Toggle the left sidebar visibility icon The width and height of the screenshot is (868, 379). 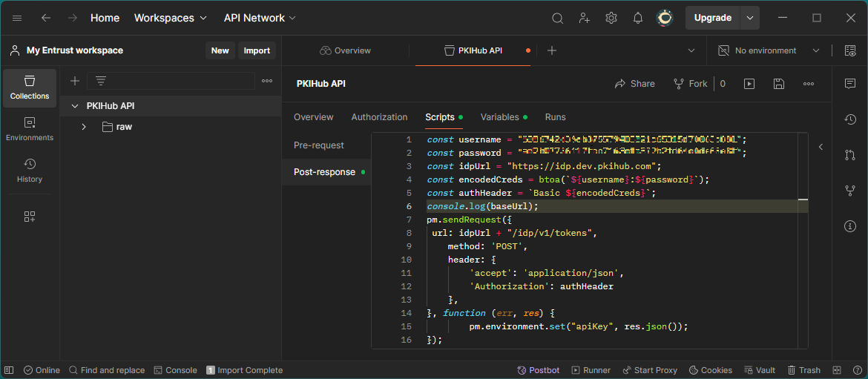(9, 370)
